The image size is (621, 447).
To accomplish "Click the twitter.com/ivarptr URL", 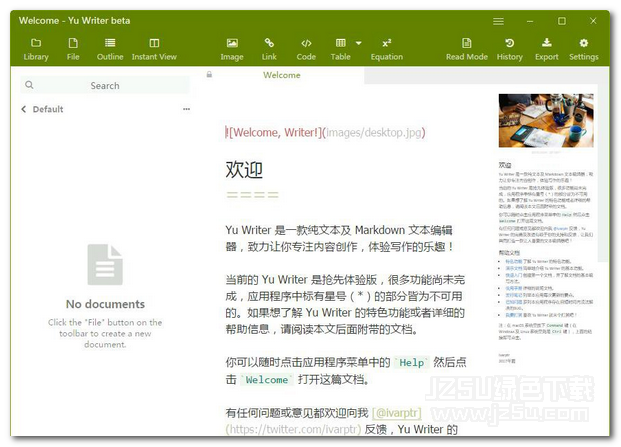I will [x=293, y=430].
